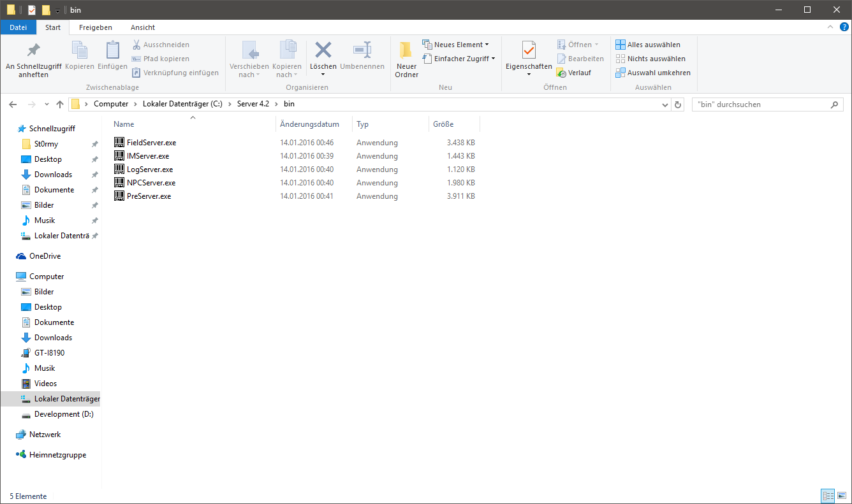Sort by Typ column header
Viewport: 852px width, 504px height.
pos(390,124)
